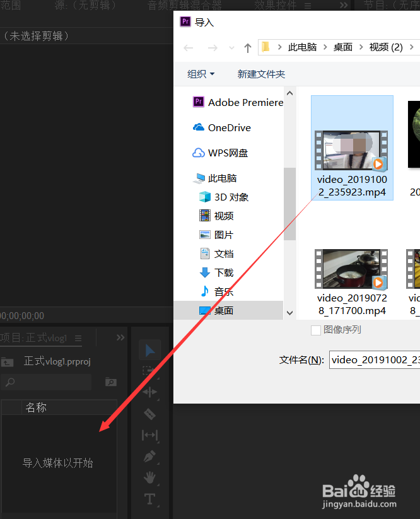The height and width of the screenshot is (519, 420).
Task: Expand chevron after 桌面 breadcrumb
Action: tap(361, 47)
